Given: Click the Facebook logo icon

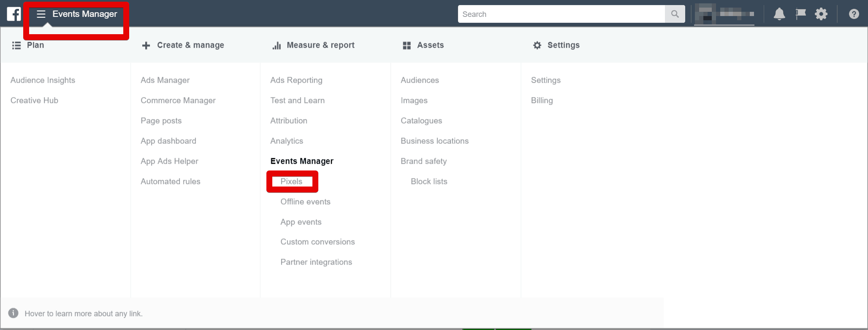Looking at the screenshot, I should pyautogui.click(x=14, y=14).
